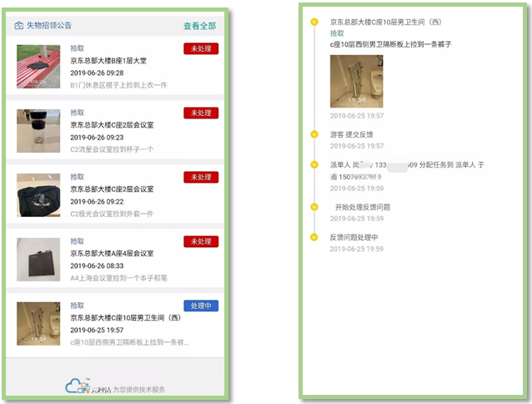532x404 pixels.
Task: Click the timeline marker beside 反馈问题处理中
Action: [314, 237]
